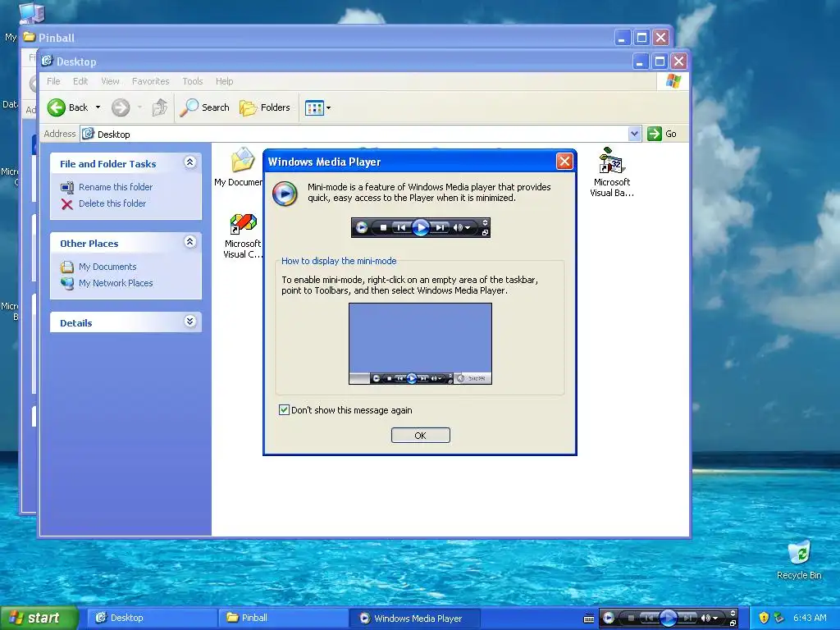Click the Forward arrow in Explorer toolbar
The image size is (840, 630).
121,107
